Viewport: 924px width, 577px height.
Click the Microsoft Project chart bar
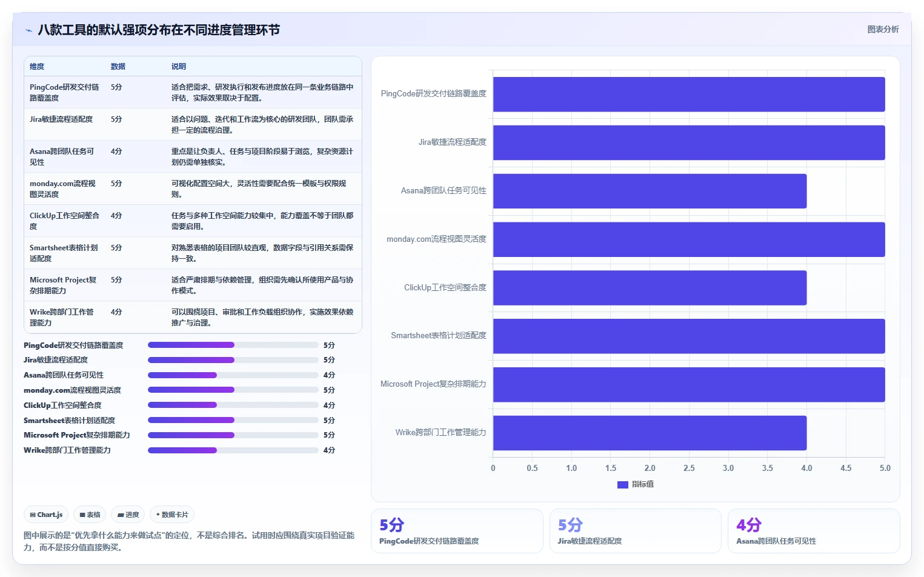coord(689,384)
